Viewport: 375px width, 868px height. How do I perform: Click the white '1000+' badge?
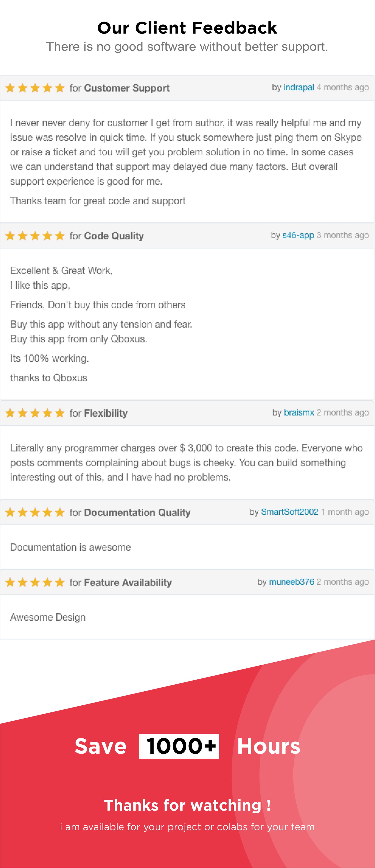click(179, 746)
